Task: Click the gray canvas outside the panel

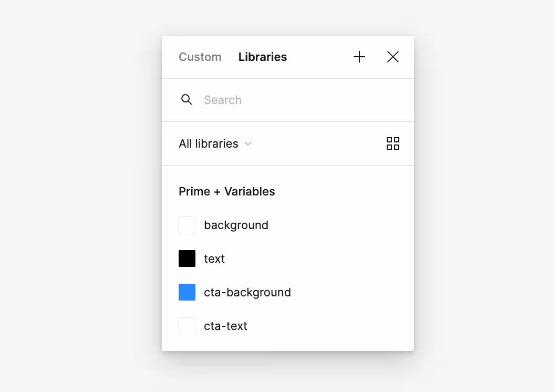Action: click(79, 210)
